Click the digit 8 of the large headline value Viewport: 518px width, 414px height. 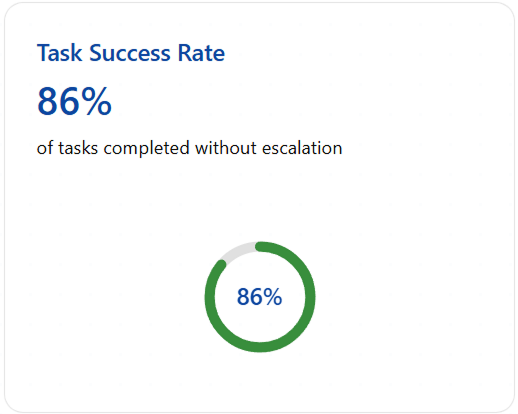[x=48, y=101]
